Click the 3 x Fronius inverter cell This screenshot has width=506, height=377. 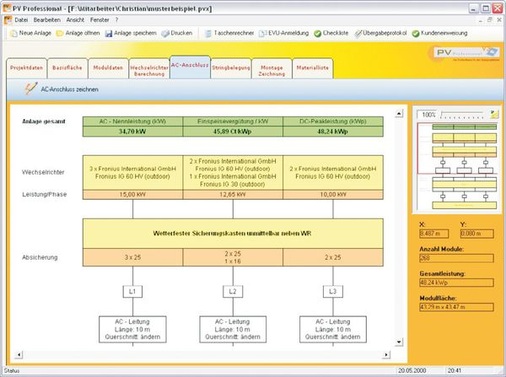click(x=133, y=173)
